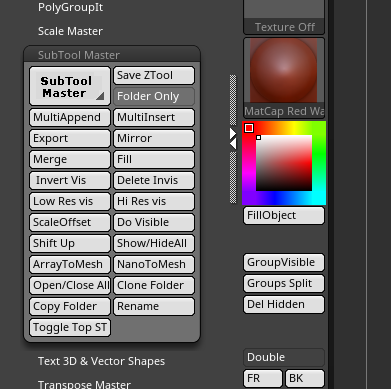This screenshot has width=391, height=389.
Task: Click the FillObject button
Action: (x=284, y=215)
